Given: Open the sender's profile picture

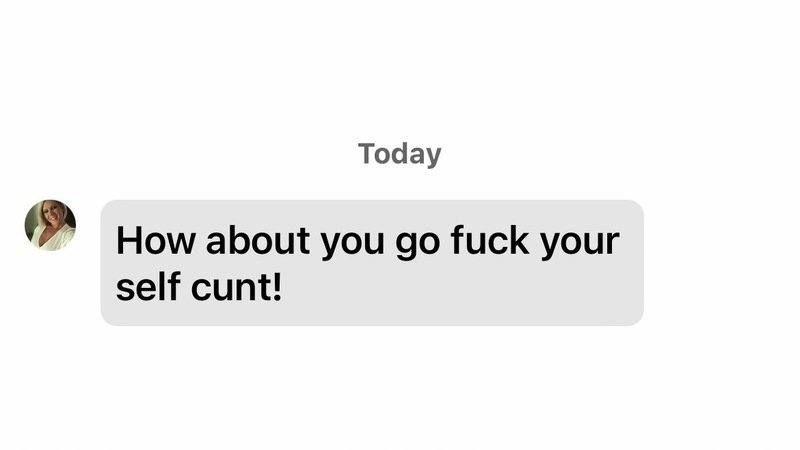Looking at the screenshot, I should click(x=50, y=225).
